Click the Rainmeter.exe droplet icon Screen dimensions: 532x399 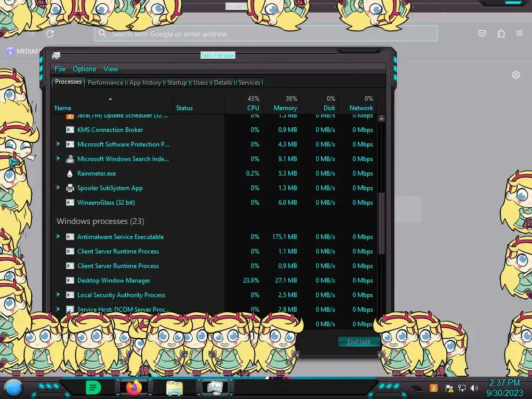click(x=70, y=174)
